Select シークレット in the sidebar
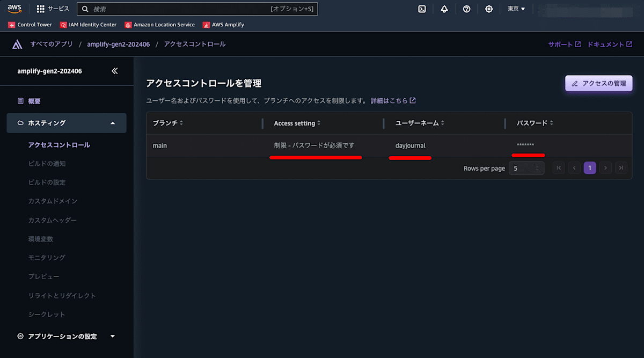This screenshot has height=358, width=644. click(x=47, y=315)
